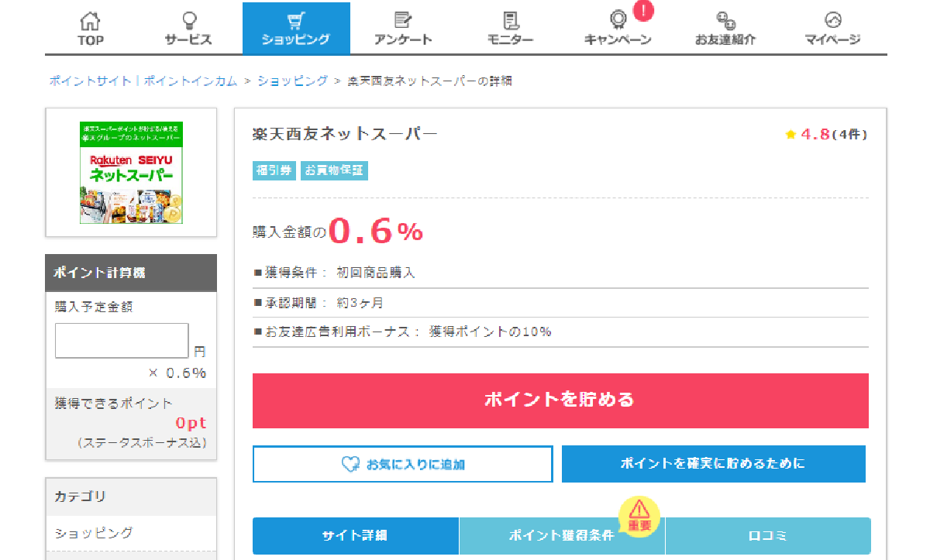Open キャンペーン medal icon

(617, 20)
